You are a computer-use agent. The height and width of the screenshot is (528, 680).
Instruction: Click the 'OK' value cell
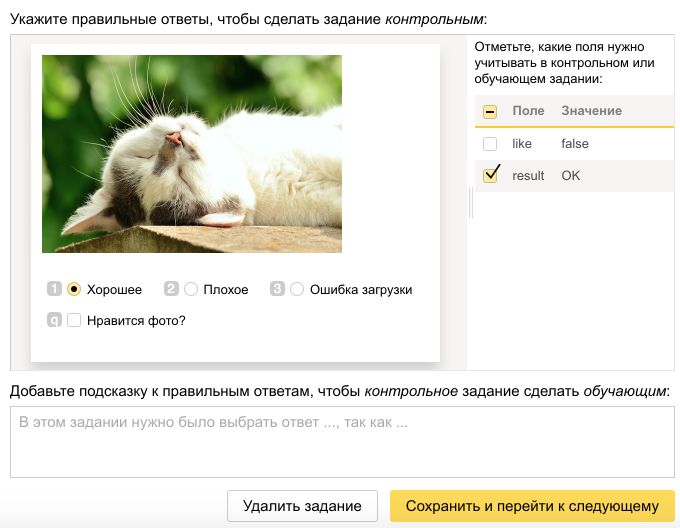tap(571, 176)
